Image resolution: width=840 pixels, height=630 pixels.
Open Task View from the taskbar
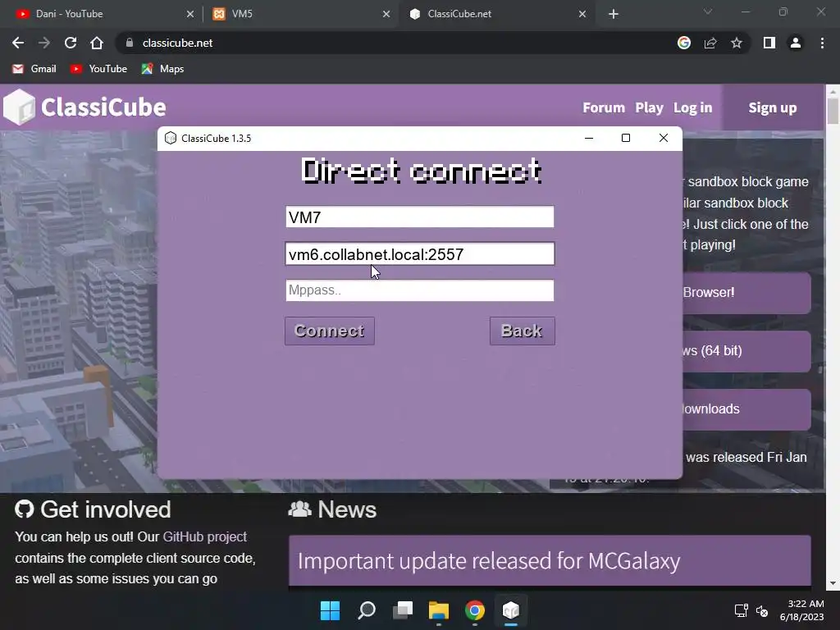402,610
